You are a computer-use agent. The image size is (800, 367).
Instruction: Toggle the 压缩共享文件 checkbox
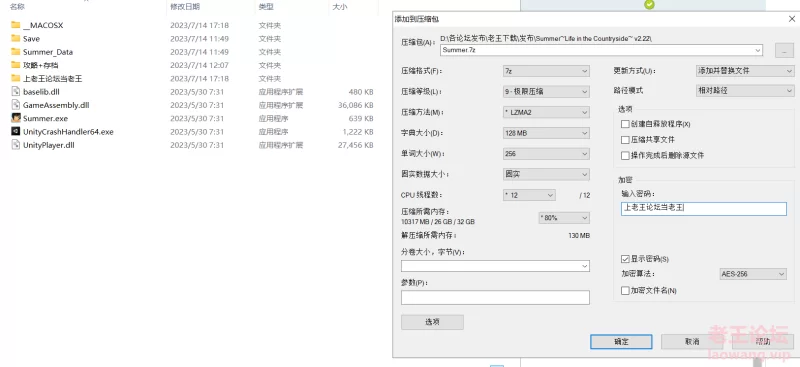click(625, 139)
